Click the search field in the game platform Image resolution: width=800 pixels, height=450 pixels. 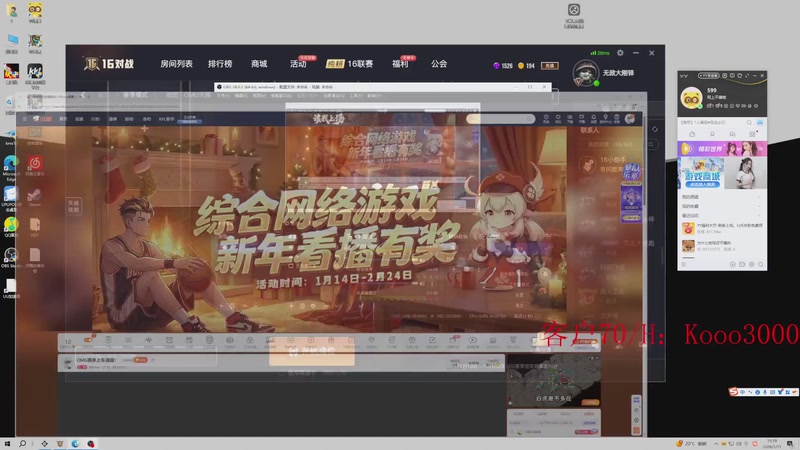(500, 118)
